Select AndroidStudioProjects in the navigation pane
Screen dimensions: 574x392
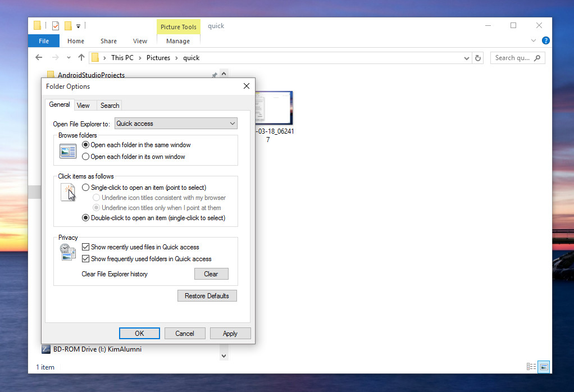(x=91, y=75)
